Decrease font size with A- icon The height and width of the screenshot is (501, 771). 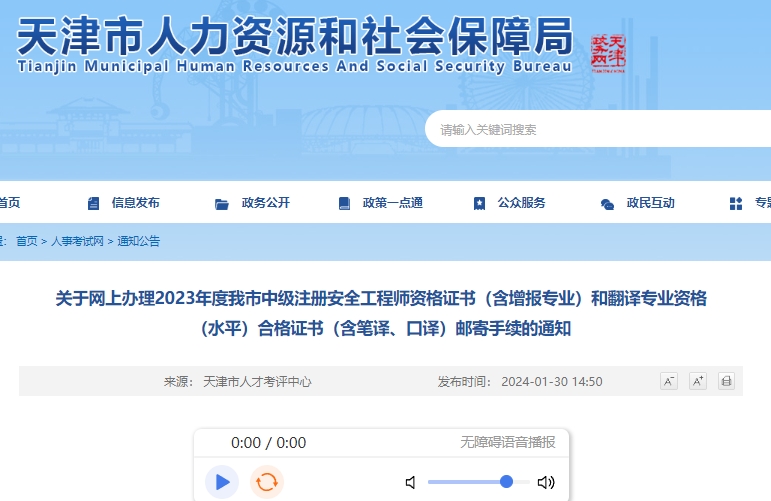[x=669, y=381]
